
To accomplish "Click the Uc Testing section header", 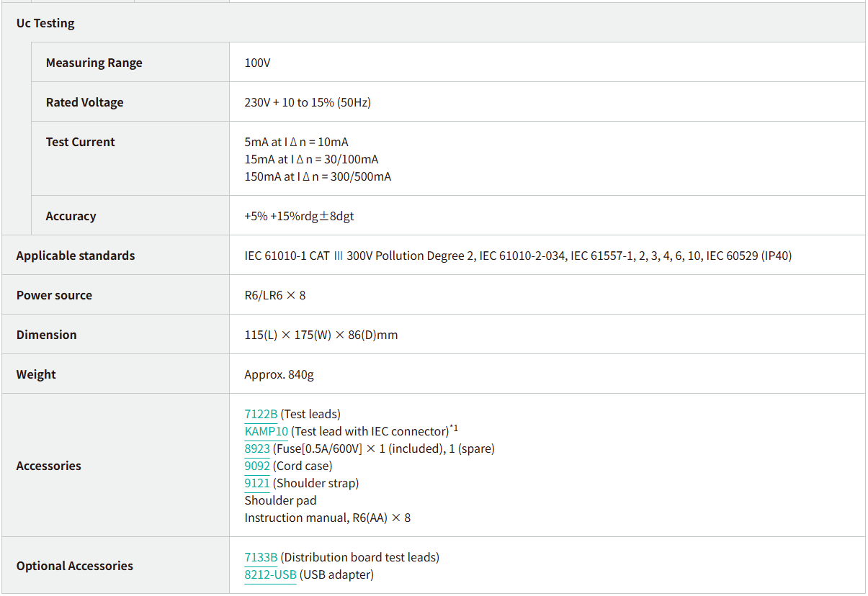I will pos(45,23).
